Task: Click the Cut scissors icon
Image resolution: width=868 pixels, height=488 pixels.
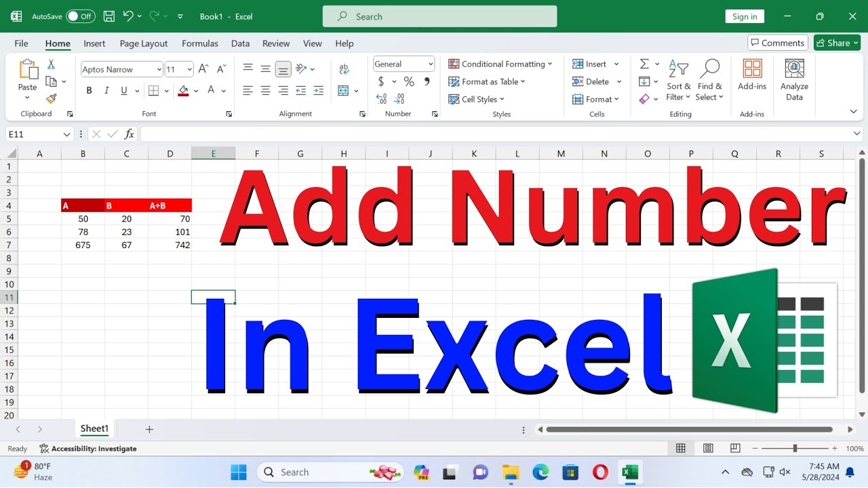Action: pyautogui.click(x=51, y=64)
